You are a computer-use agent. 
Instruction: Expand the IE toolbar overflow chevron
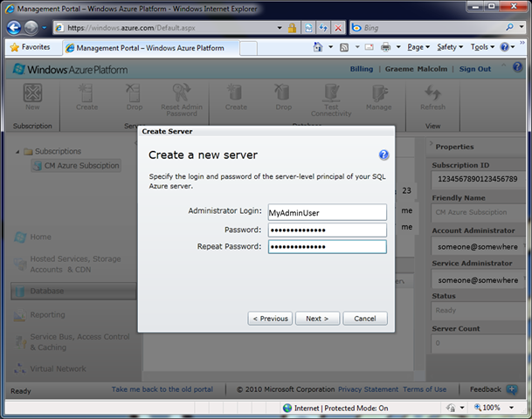click(522, 43)
